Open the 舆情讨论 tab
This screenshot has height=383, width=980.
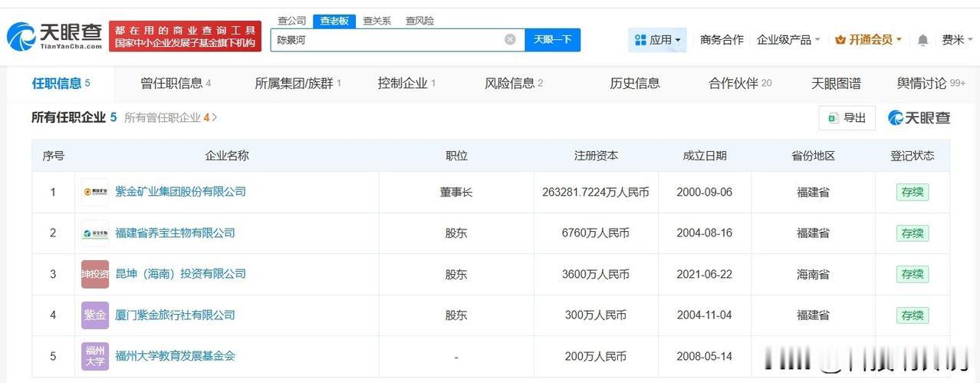931,83
